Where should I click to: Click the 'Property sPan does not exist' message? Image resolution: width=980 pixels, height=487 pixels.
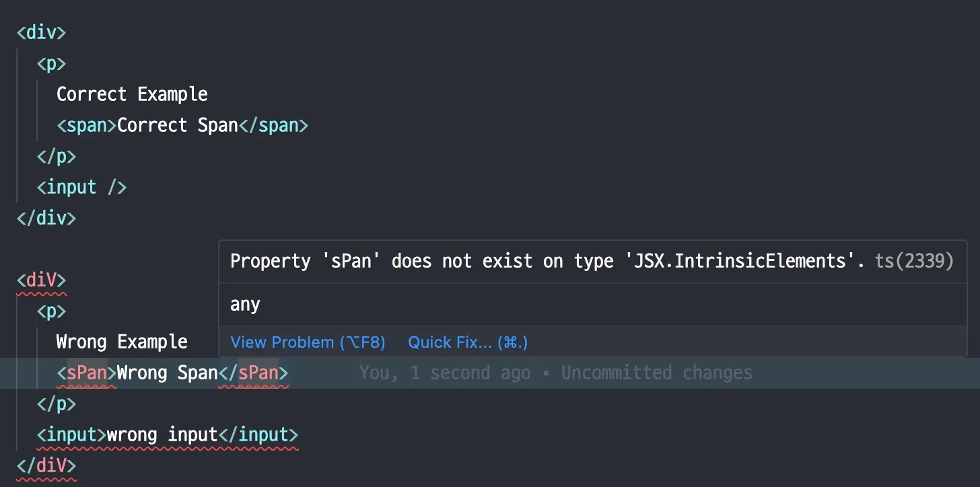[x=547, y=261]
